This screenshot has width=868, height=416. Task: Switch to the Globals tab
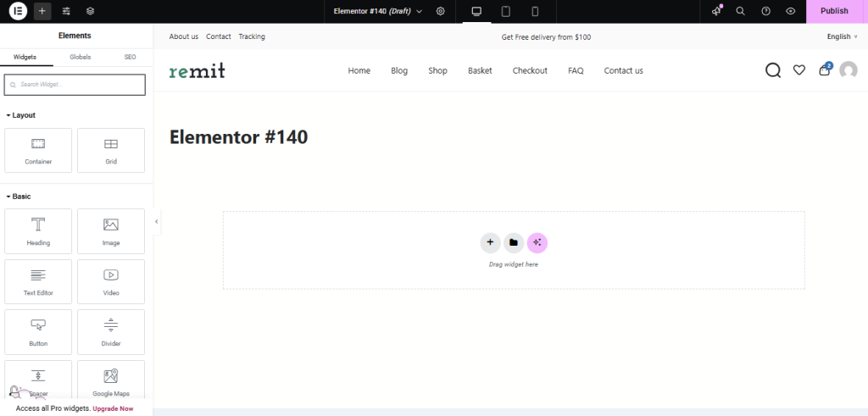tap(80, 56)
